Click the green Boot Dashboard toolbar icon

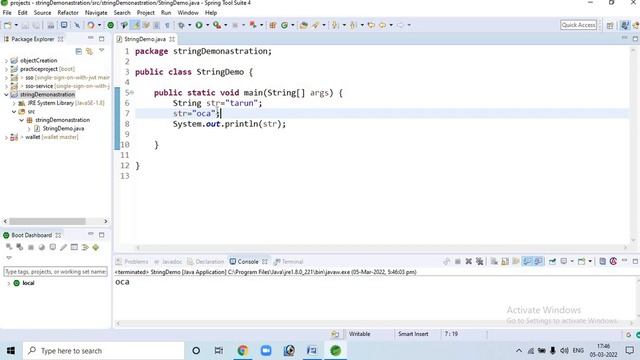coord(111,25)
